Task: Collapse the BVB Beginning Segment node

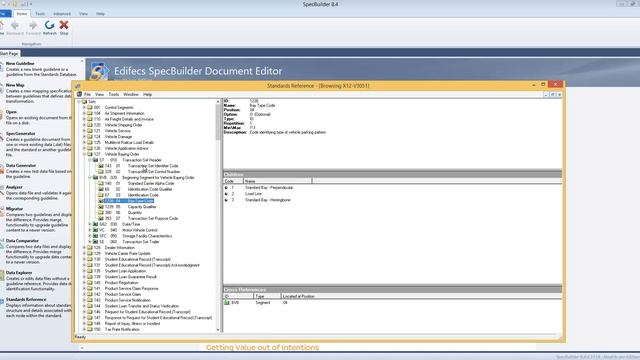Action: (90, 178)
